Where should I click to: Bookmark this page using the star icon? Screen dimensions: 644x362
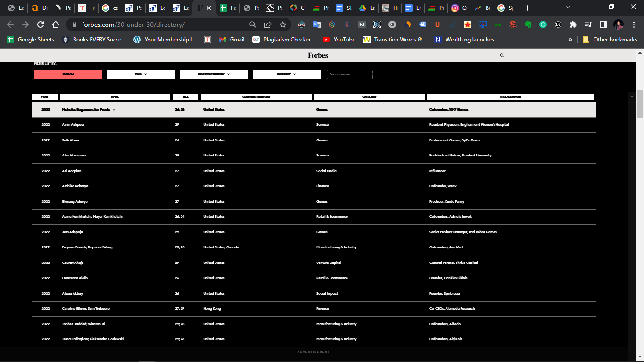tap(283, 25)
